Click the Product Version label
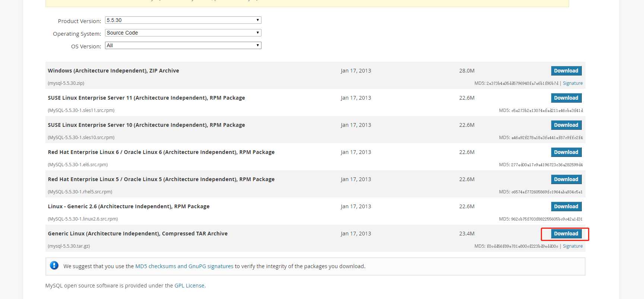The image size is (644, 299). [79, 21]
